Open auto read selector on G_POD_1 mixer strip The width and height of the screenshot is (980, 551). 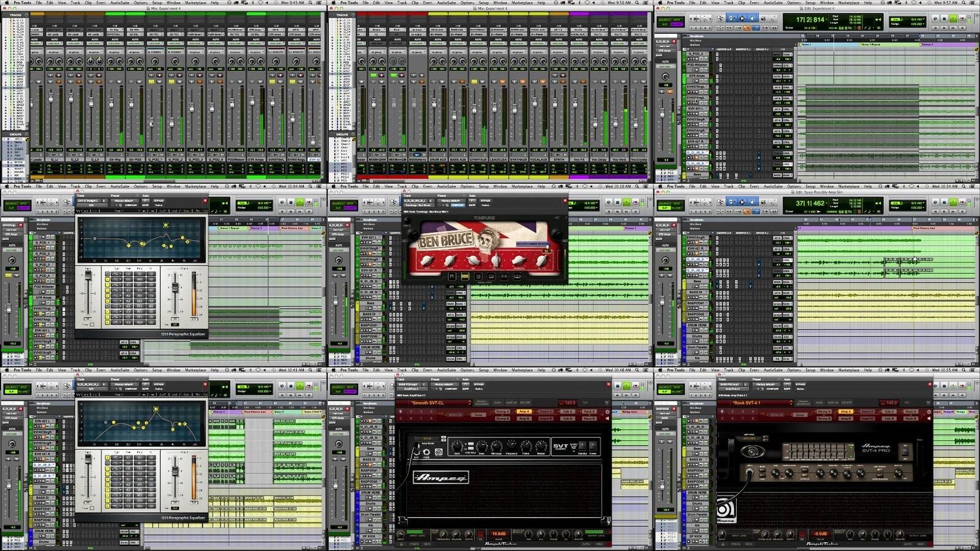pyautogui.click(x=155, y=43)
